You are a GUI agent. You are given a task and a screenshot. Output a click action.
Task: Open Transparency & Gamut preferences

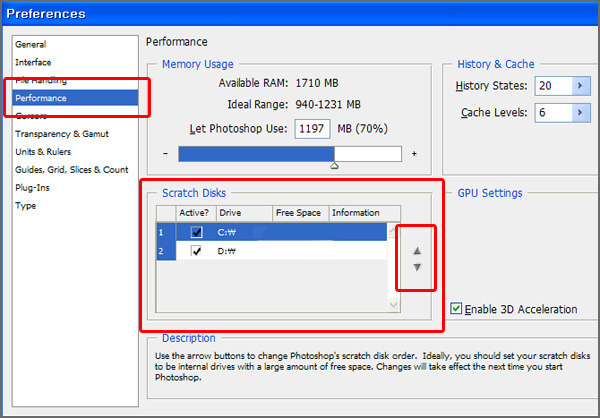point(62,134)
